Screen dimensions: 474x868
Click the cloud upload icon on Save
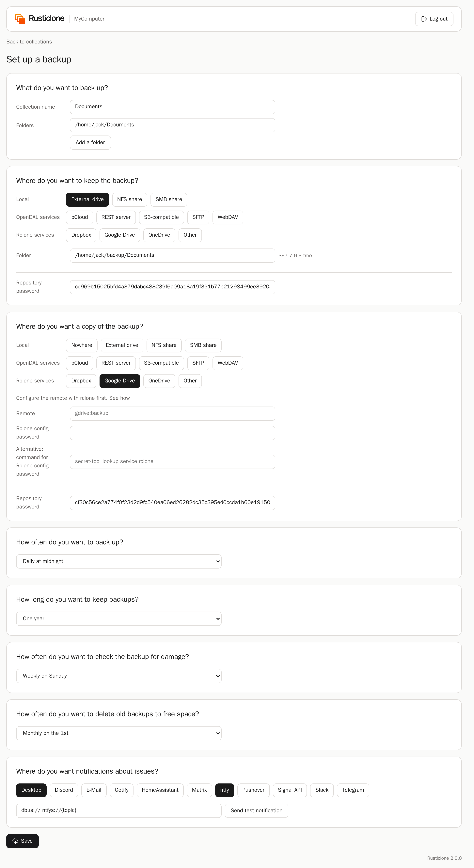click(x=15, y=841)
